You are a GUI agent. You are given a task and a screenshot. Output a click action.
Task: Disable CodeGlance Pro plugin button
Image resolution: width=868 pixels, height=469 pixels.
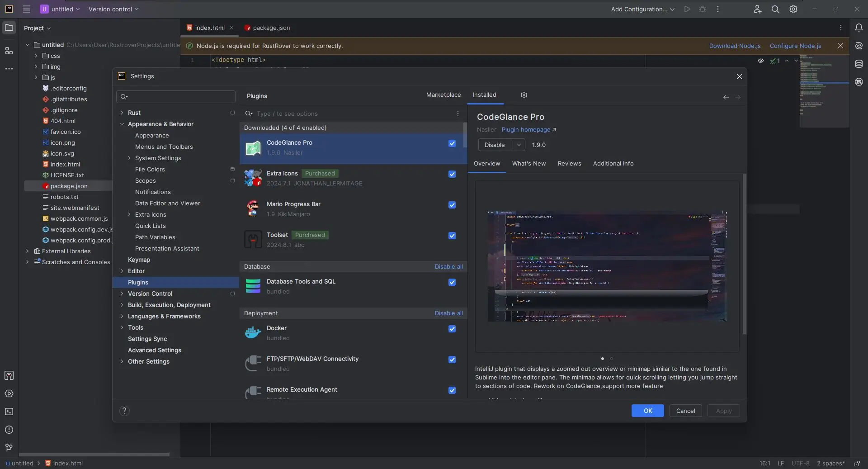(x=495, y=145)
